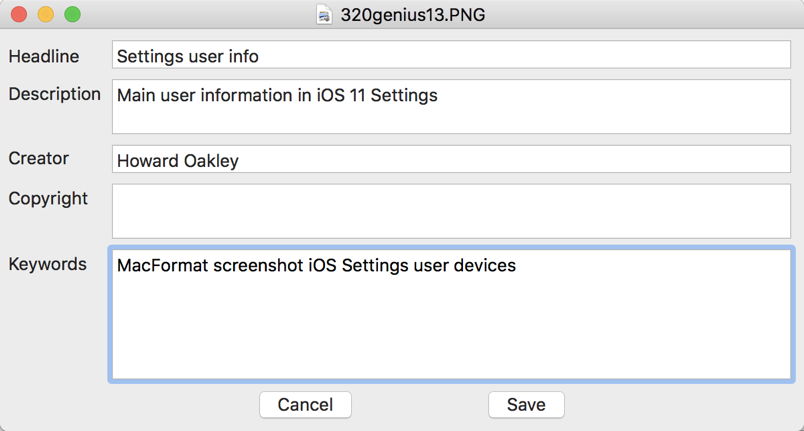The height and width of the screenshot is (431, 804).
Task: Zoom the window with the green button
Action: coord(71,15)
